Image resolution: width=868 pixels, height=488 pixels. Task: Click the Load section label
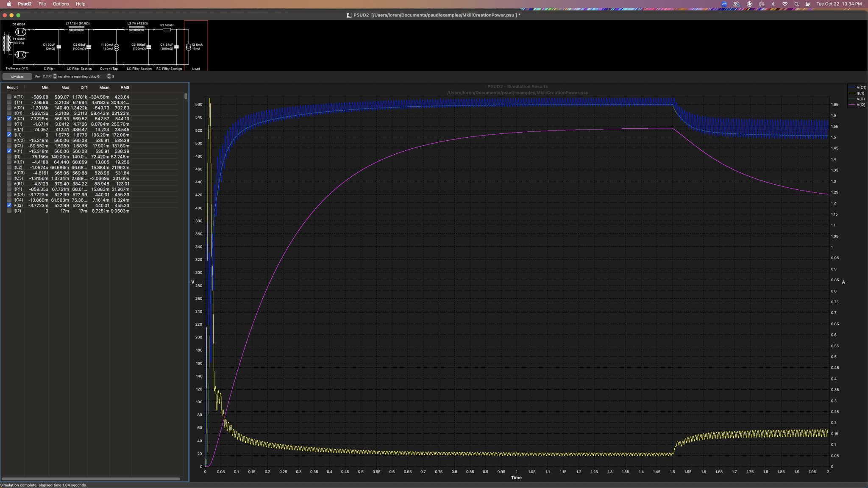click(x=196, y=69)
